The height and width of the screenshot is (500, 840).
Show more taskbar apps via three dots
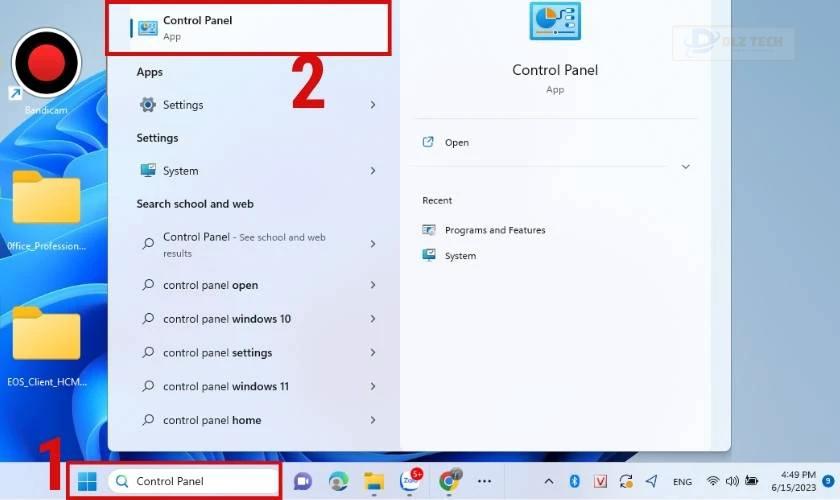point(484,481)
